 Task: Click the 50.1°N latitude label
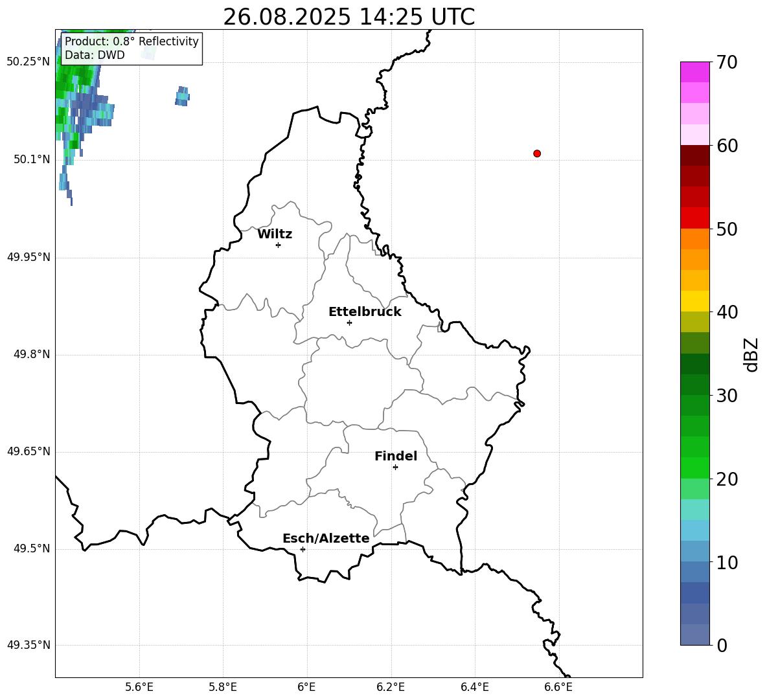tap(32, 159)
